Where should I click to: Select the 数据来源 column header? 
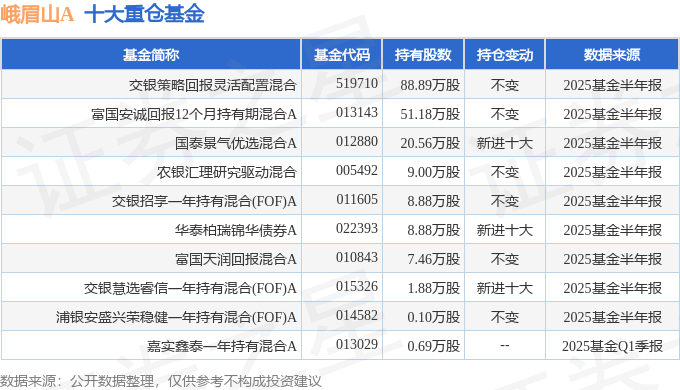[x=611, y=55]
